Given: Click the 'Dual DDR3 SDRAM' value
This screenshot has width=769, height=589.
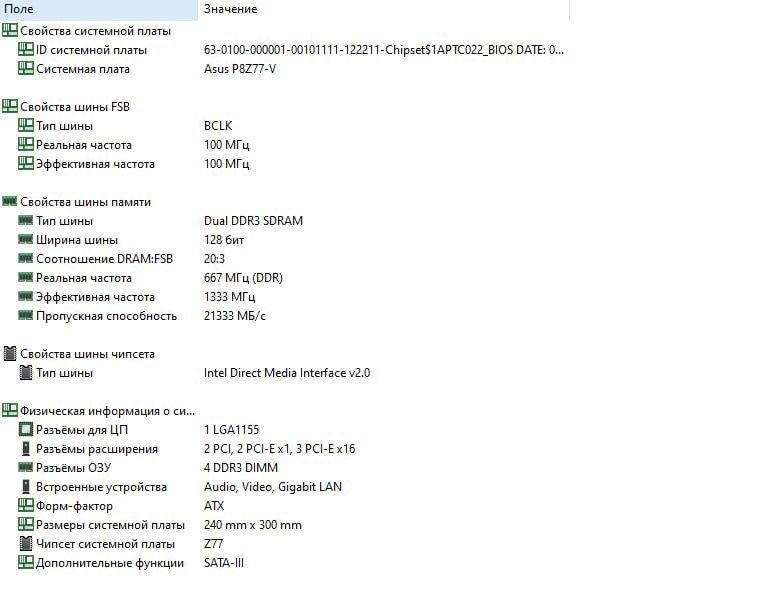Looking at the screenshot, I should pos(253,221).
